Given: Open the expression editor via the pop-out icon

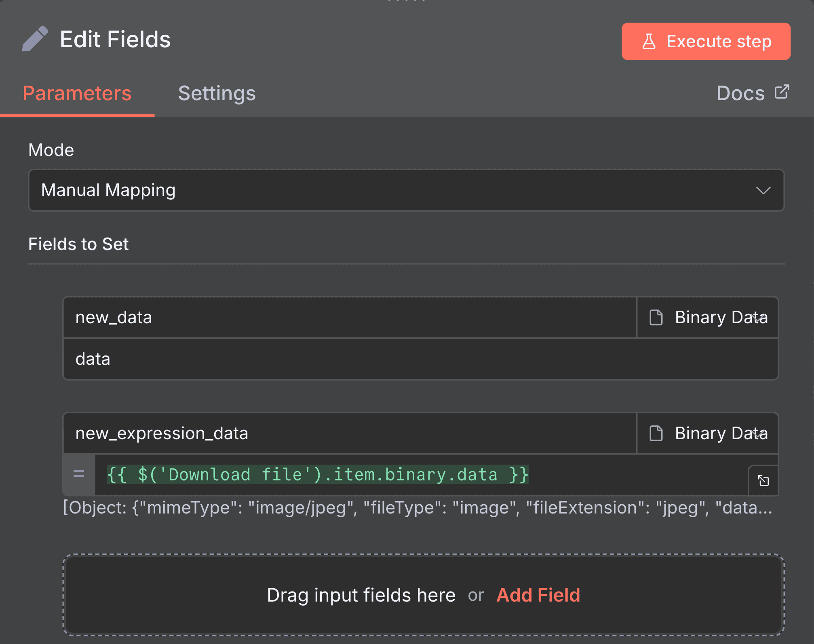Looking at the screenshot, I should (x=763, y=481).
